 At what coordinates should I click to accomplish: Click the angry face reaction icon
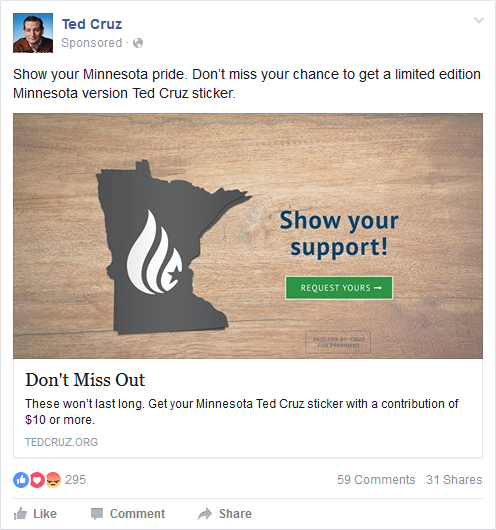[x=53, y=480]
